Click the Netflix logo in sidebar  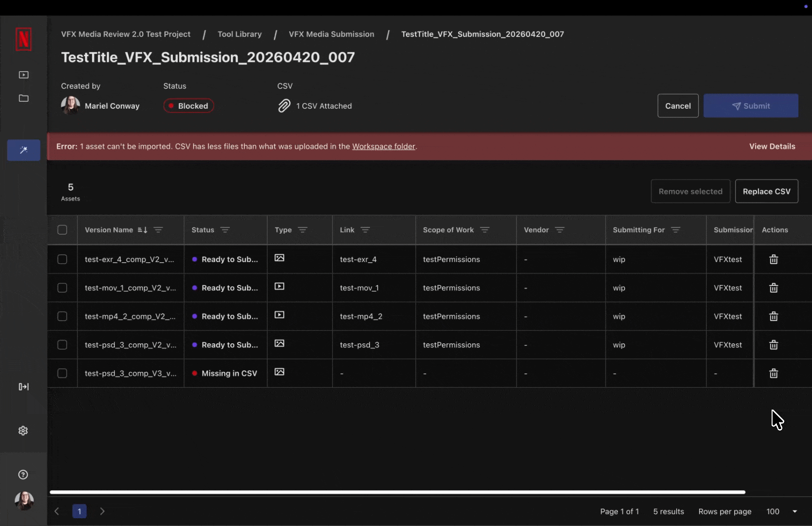pyautogui.click(x=23, y=39)
